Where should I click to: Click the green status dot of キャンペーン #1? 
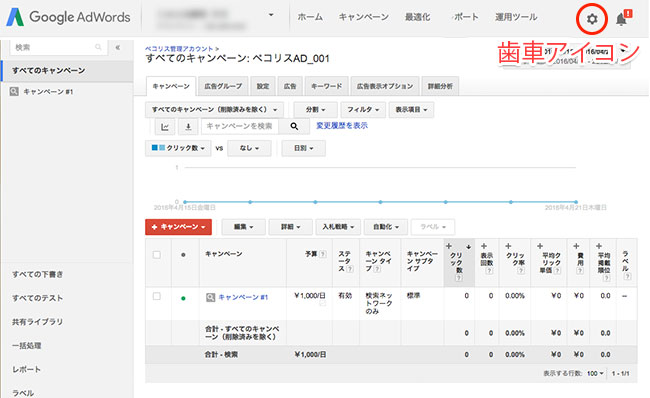pyautogui.click(x=183, y=298)
